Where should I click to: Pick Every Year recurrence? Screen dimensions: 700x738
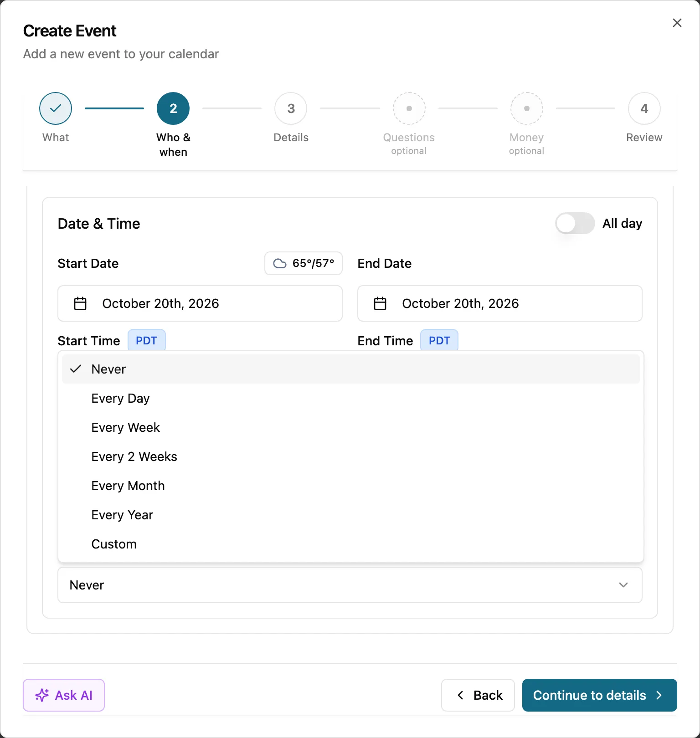click(351, 515)
